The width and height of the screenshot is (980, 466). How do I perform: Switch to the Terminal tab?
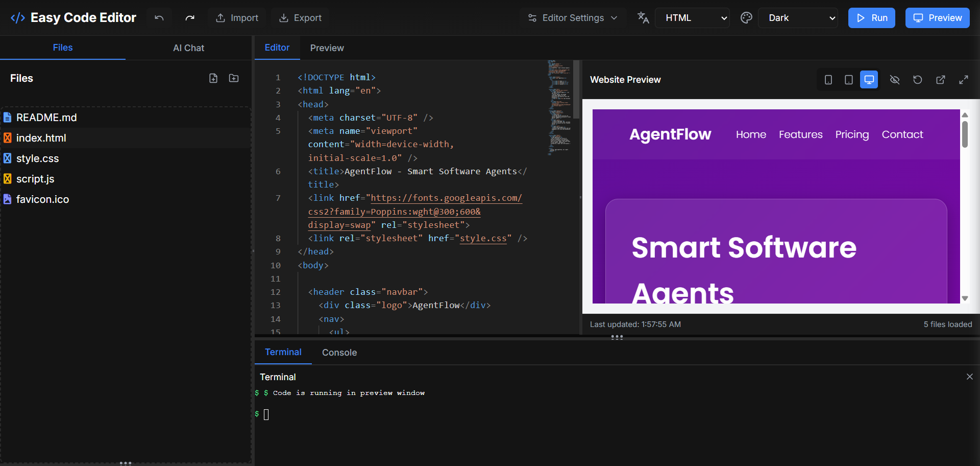click(x=283, y=352)
